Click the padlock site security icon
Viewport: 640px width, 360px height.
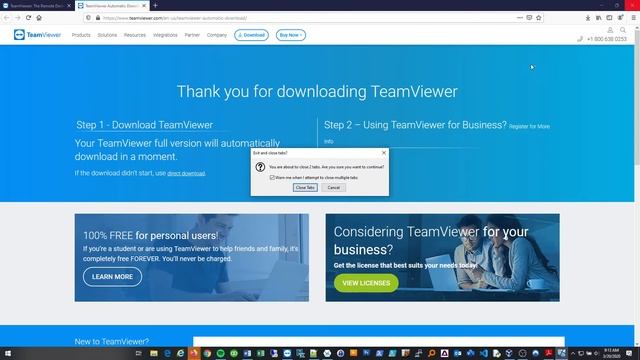click(98, 18)
